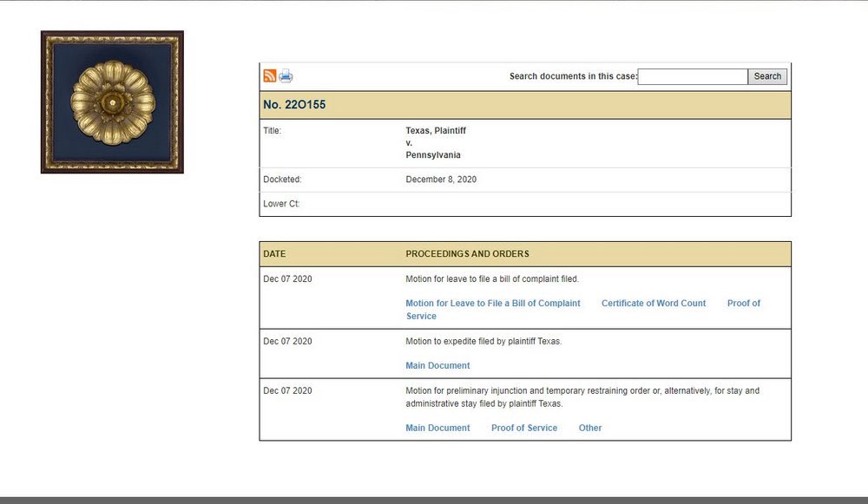Select the DATE column header
868x504 pixels.
pyautogui.click(x=273, y=253)
